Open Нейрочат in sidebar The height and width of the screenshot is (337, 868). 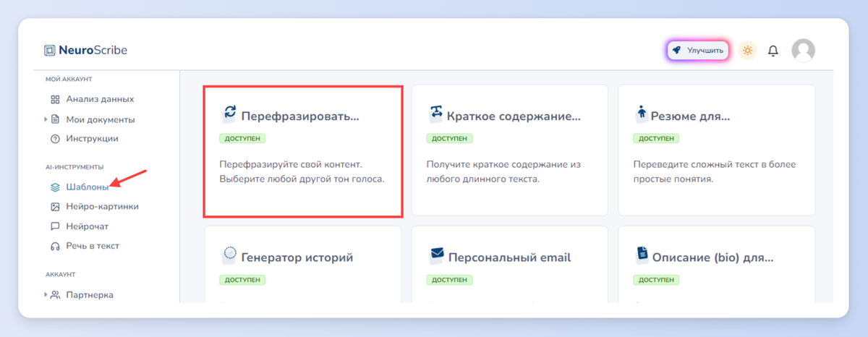point(87,226)
